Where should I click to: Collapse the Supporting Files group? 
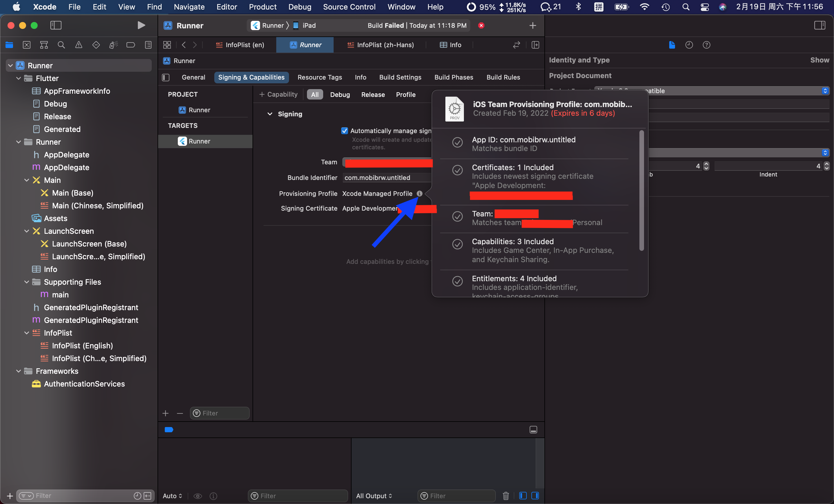pos(27,282)
